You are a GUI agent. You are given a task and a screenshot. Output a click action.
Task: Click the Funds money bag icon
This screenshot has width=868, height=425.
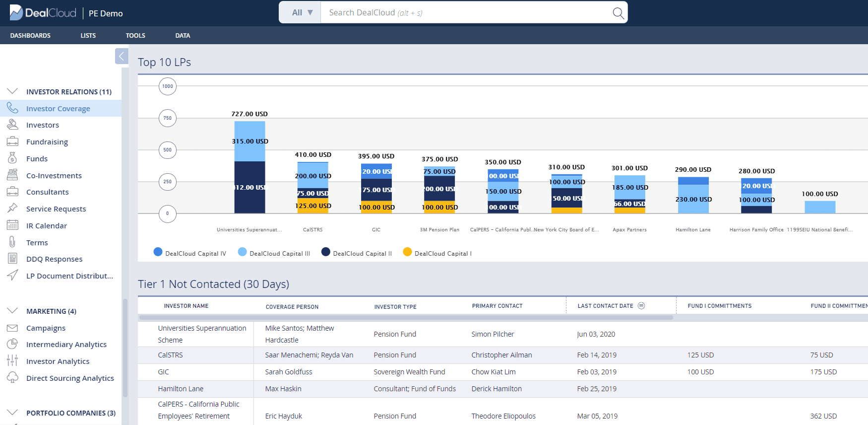tap(12, 158)
